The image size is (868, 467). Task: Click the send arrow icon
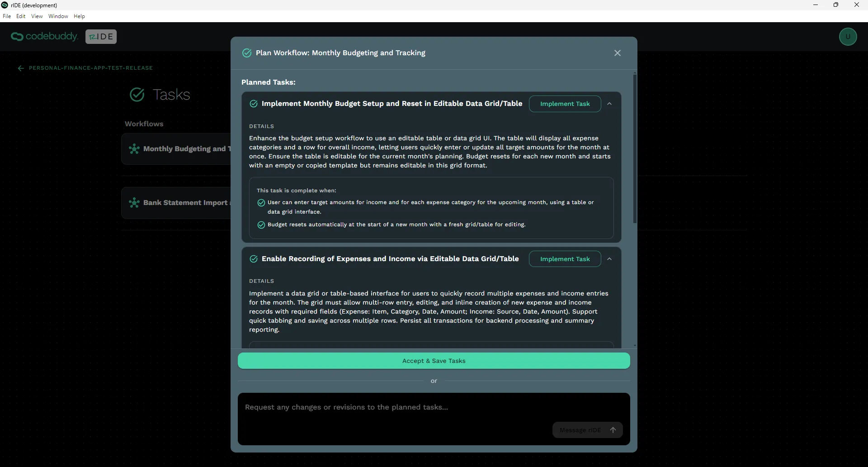point(613,430)
